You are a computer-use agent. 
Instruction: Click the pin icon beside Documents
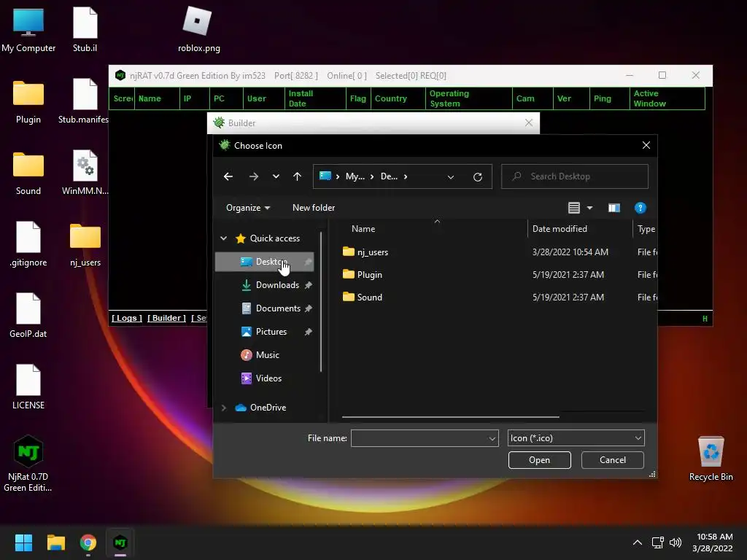point(309,308)
